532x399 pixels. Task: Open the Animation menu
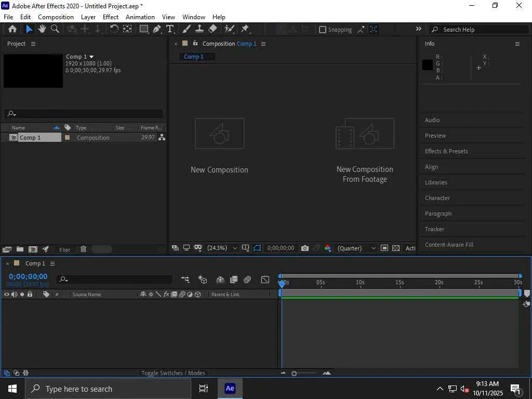140,17
